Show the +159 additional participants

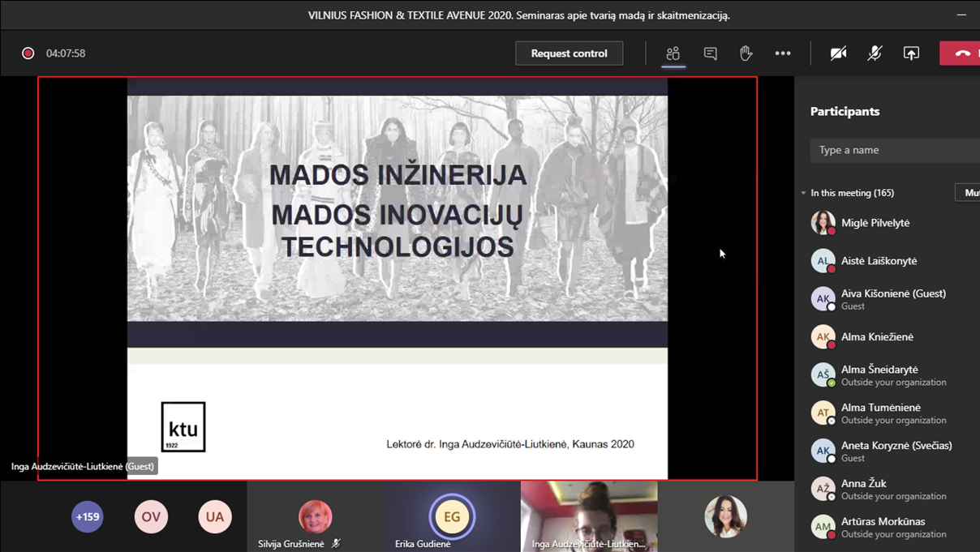coord(88,516)
